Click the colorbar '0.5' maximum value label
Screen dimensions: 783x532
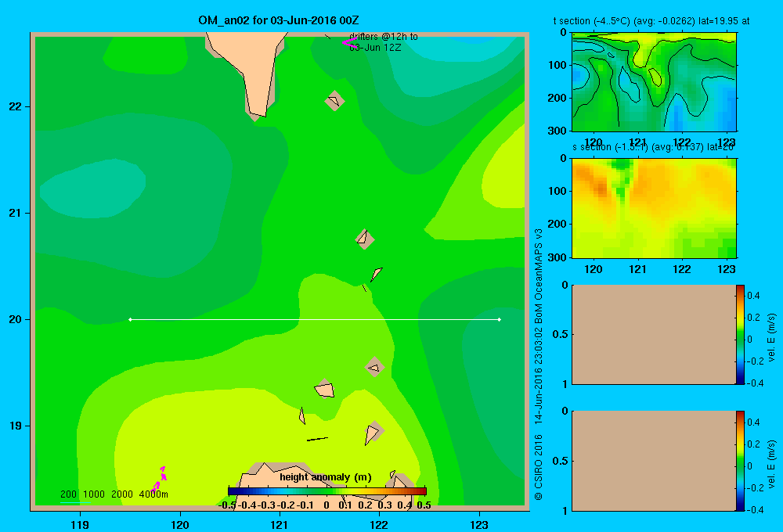pyautogui.click(x=424, y=505)
